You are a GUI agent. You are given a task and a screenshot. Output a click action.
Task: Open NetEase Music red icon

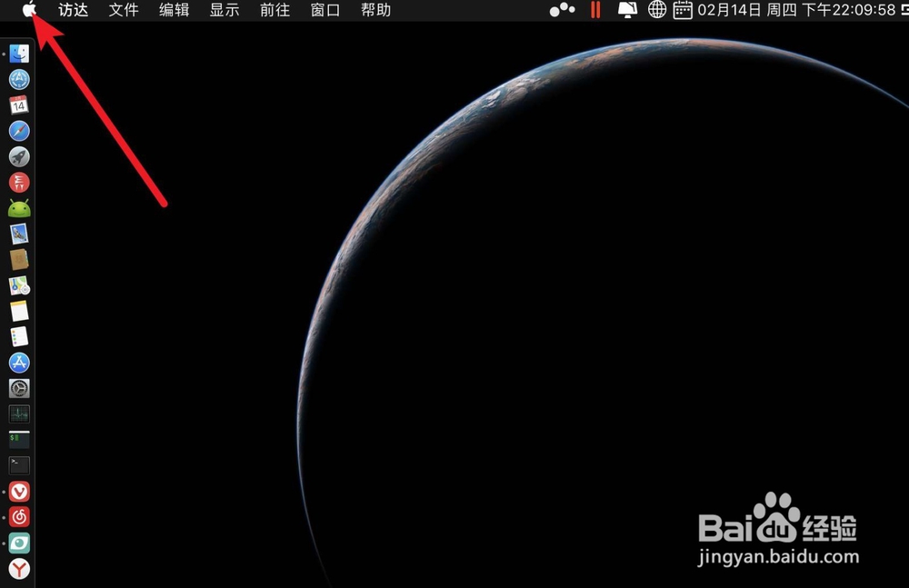point(19,517)
